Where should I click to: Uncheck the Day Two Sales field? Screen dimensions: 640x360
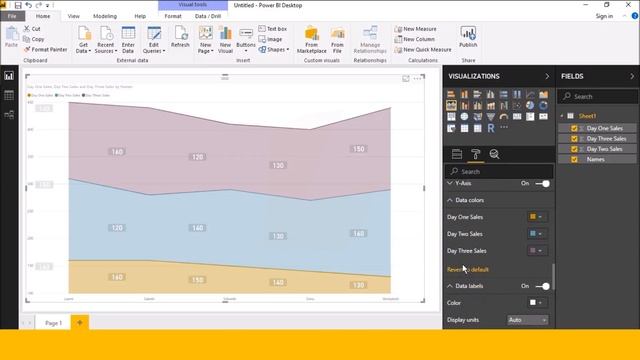[x=574, y=149]
